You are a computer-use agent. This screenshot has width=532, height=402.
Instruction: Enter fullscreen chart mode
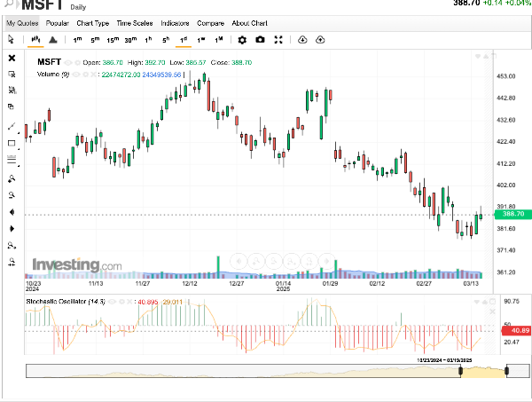tap(278, 40)
